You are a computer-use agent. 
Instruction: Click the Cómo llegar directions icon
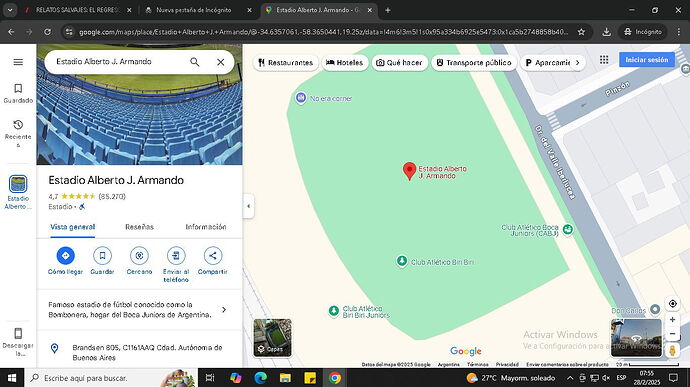point(66,255)
